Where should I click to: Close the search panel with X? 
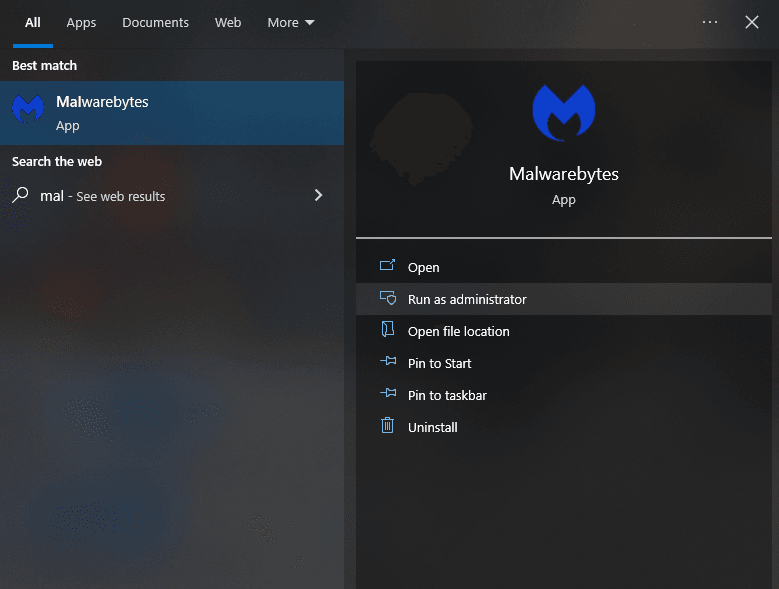point(752,22)
